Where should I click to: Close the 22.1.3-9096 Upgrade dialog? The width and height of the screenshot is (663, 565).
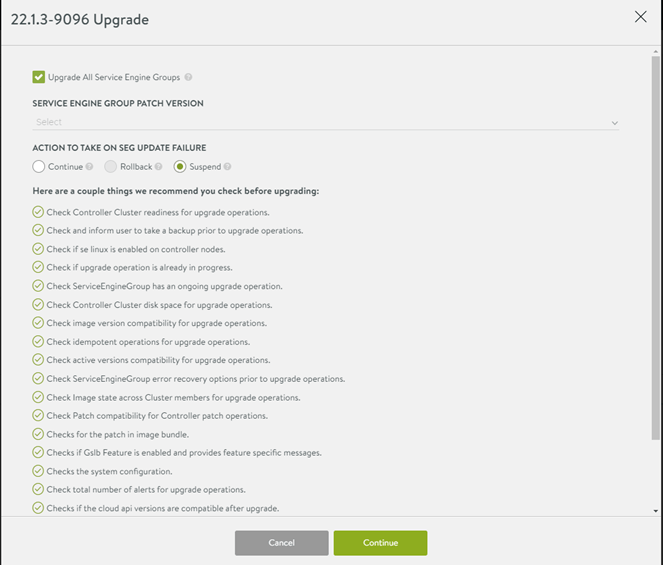(641, 16)
